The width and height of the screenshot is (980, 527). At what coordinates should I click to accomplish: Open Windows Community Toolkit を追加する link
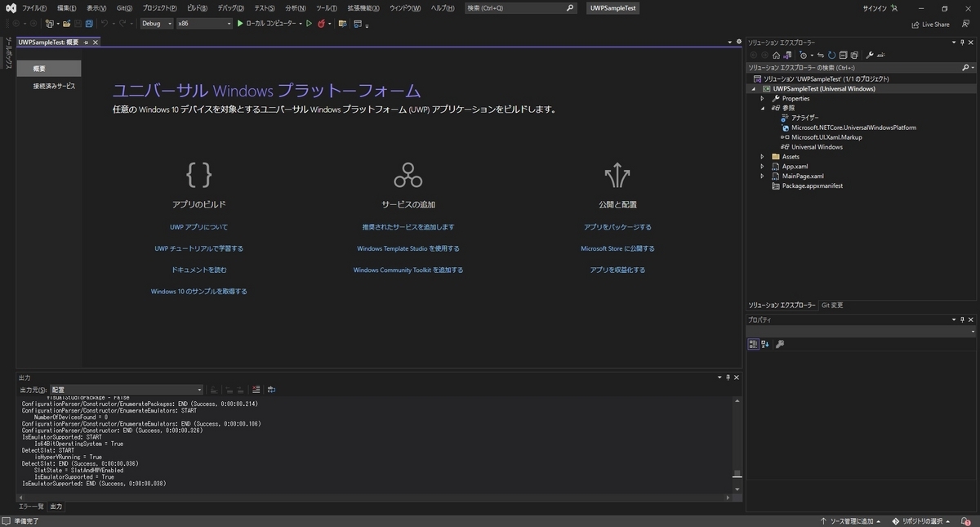(408, 270)
